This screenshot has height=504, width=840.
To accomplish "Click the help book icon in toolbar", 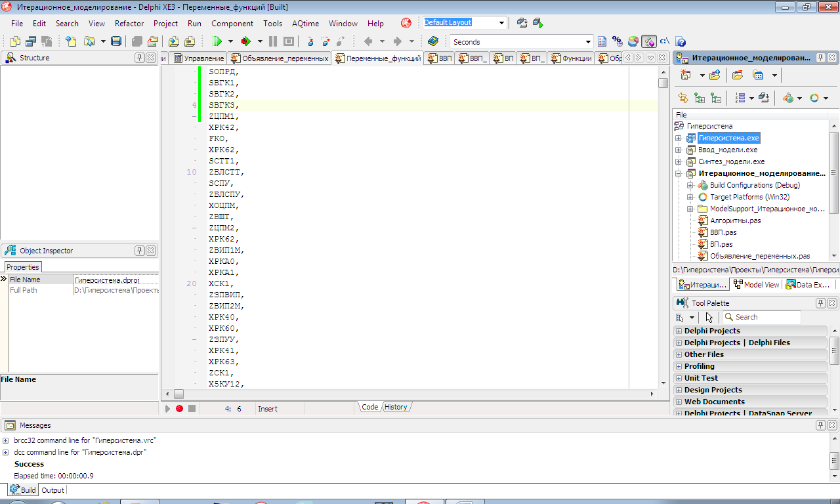I will [433, 41].
